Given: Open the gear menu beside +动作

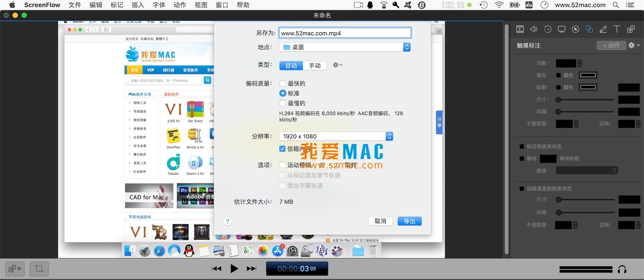Looking at the screenshot, I should (634, 45).
